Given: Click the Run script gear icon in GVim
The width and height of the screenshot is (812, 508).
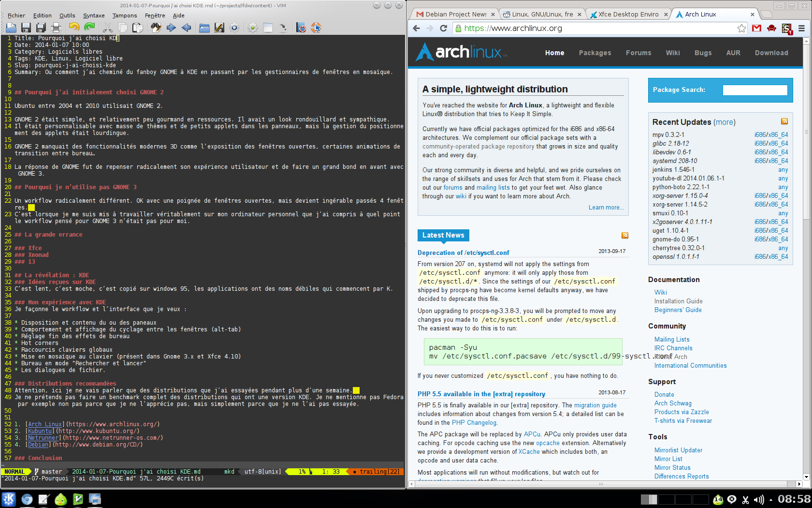Looking at the screenshot, I should click(234, 28).
